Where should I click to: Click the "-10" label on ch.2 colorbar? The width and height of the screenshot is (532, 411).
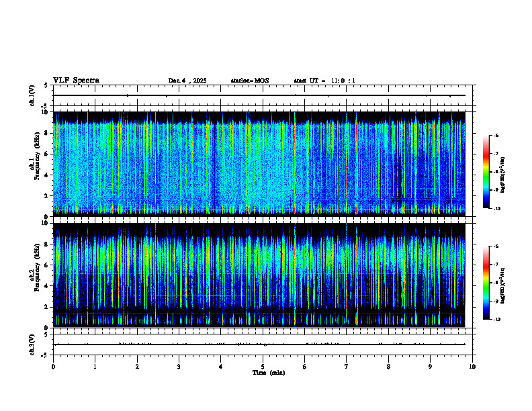(496, 320)
